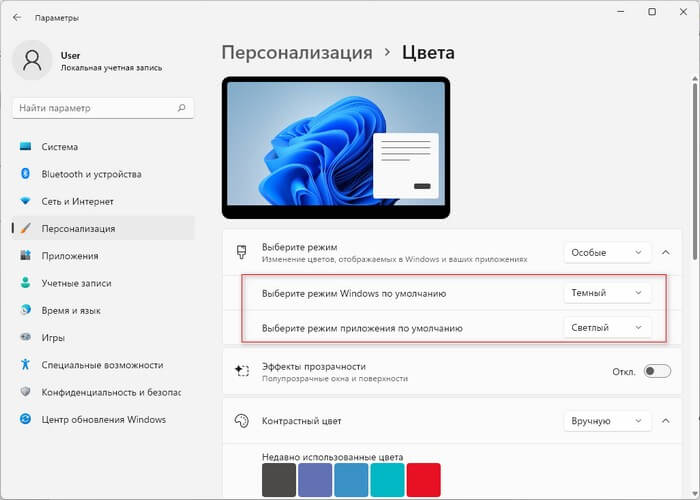
Task: Pick the purple-blue recent color
Action: (315, 480)
